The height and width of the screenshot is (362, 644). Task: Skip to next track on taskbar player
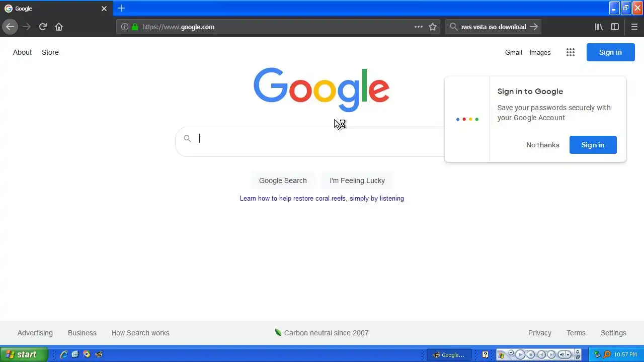(551, 355)
